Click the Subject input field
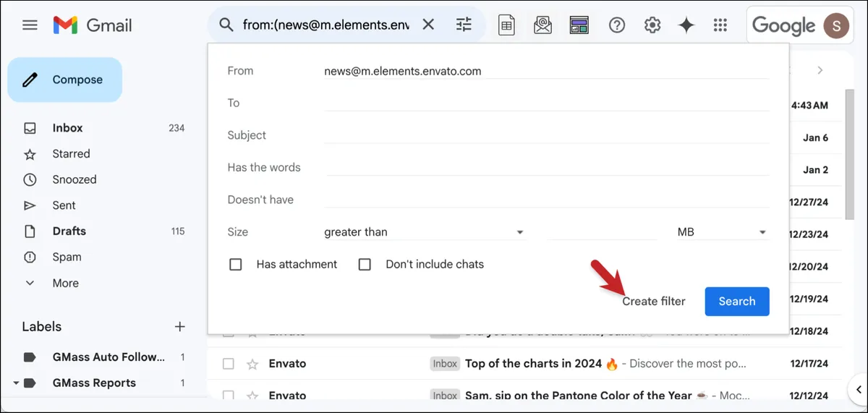Screen dimensions: 868x413 pyautogui.click(x=546, y=135)
